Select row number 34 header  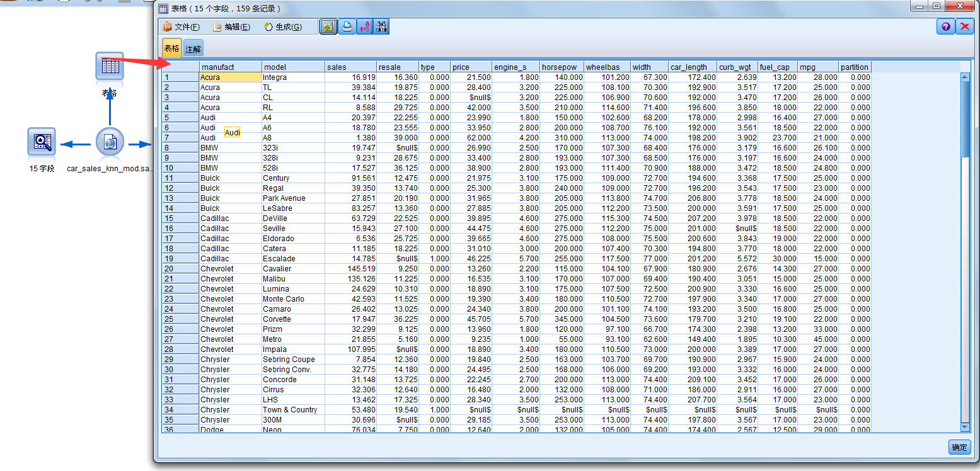(180, 410)
